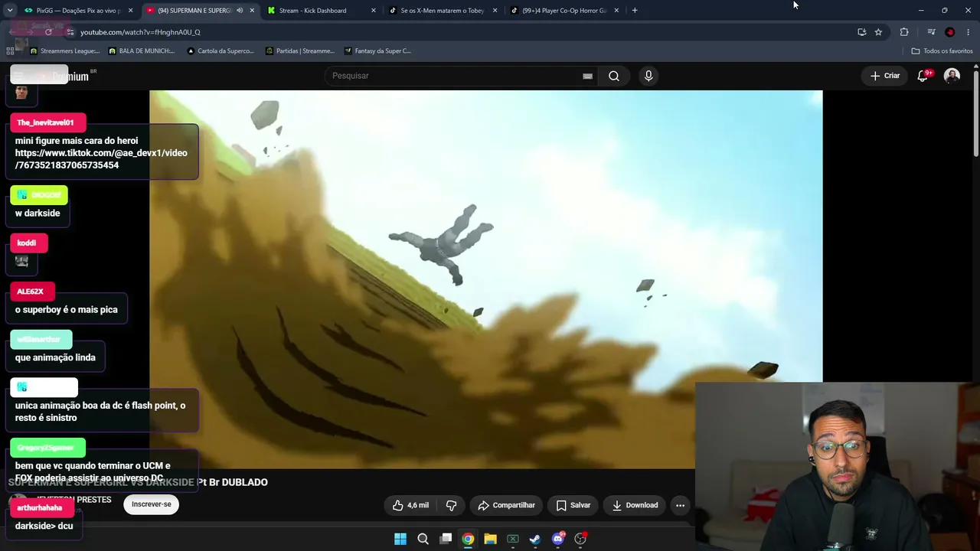Image resolution: width=980 pixels, height=551 pixels.
Task: Open YouTube notifications bell
Action: tap(923, 76)
